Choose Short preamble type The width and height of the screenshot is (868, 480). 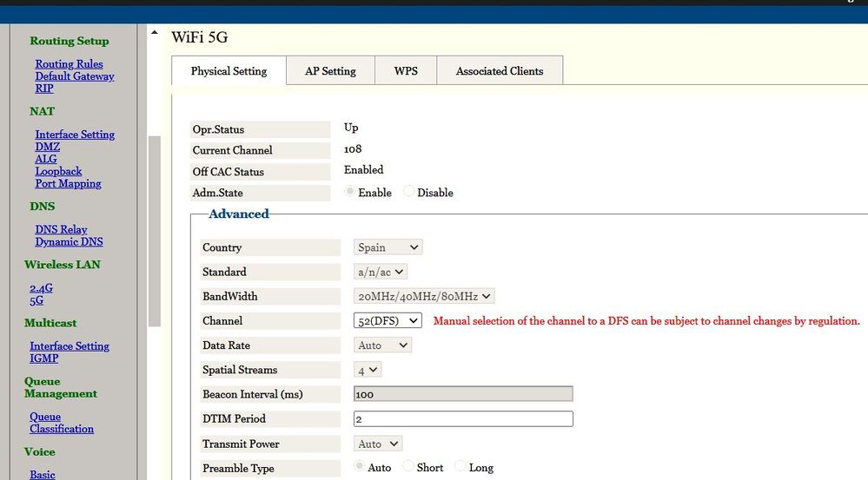[x=409, y=467]
